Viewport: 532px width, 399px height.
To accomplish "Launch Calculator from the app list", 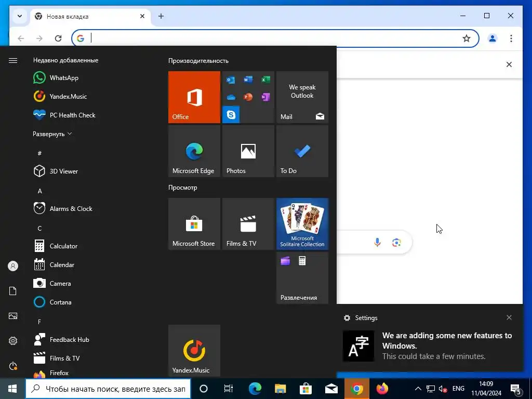I will coord(55,246).
